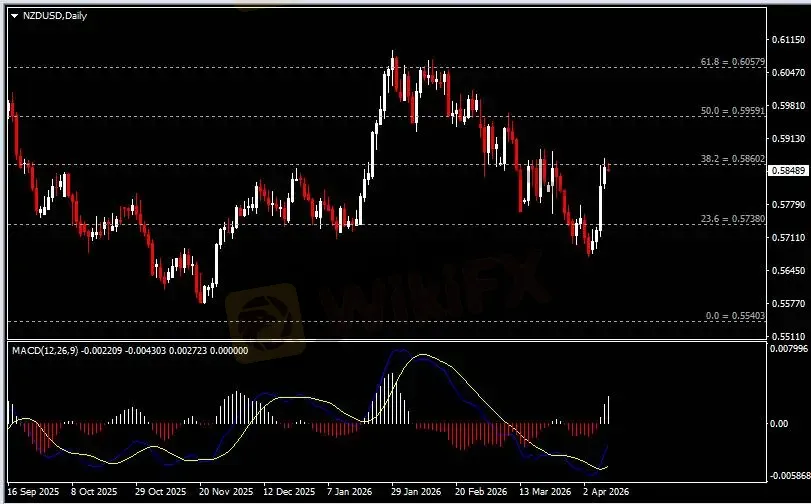Click the 20 Nov 2025 date label
Image resolution: width=811 pixels, height=504 pixels.
click(226, 491)
